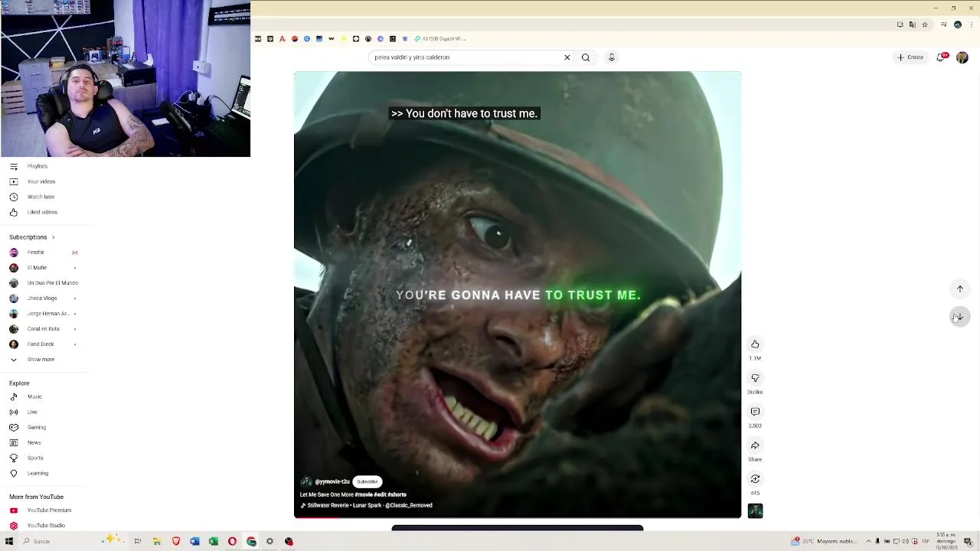Open the Windows Start menu

pyautogui.click(x=9, y=542)
